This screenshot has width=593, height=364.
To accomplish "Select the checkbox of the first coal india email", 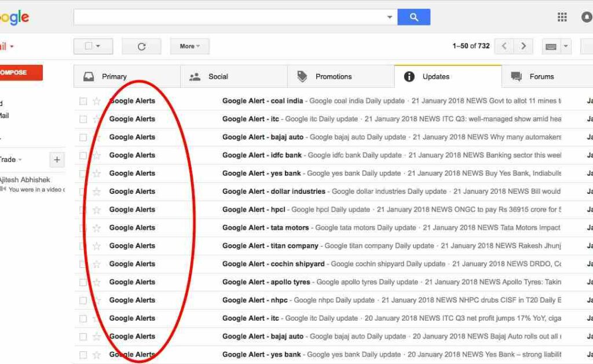I will pos(83,101).
